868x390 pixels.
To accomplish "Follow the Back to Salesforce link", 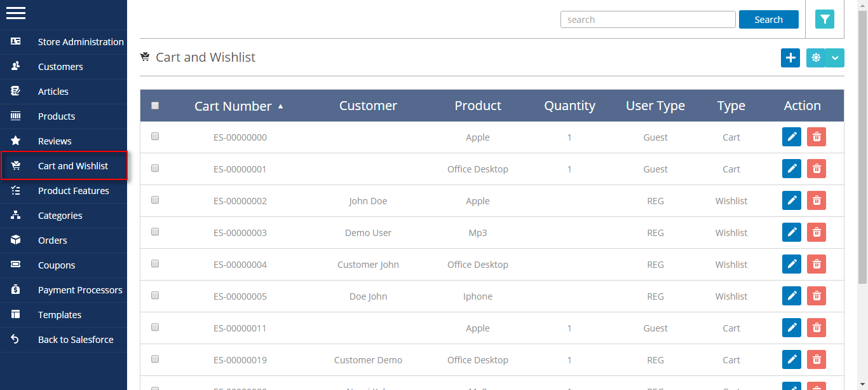I will click(75, 340).
